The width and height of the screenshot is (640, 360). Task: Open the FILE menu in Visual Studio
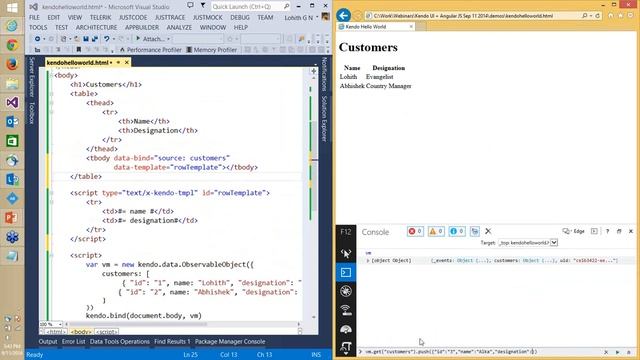click(34, 18)
